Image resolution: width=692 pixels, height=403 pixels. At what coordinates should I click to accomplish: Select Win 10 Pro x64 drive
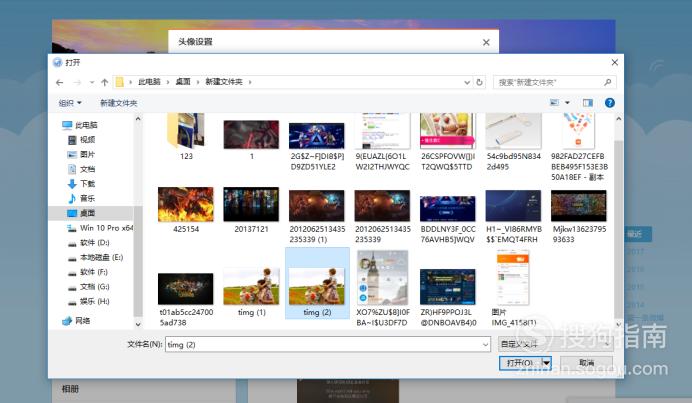100,228
